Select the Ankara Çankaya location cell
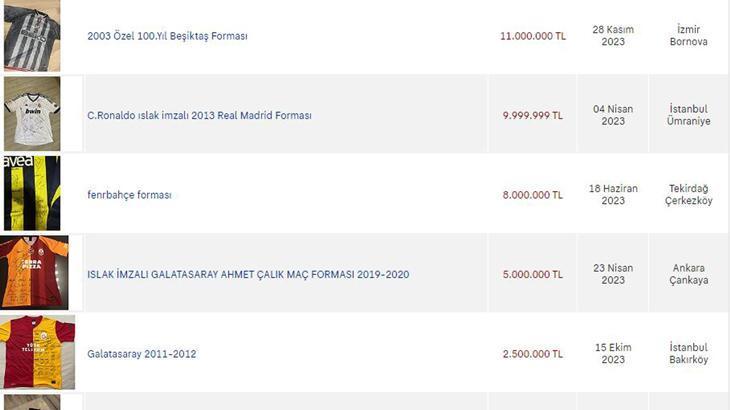Screen dimensions: 730x410 (x=688, y=274)
